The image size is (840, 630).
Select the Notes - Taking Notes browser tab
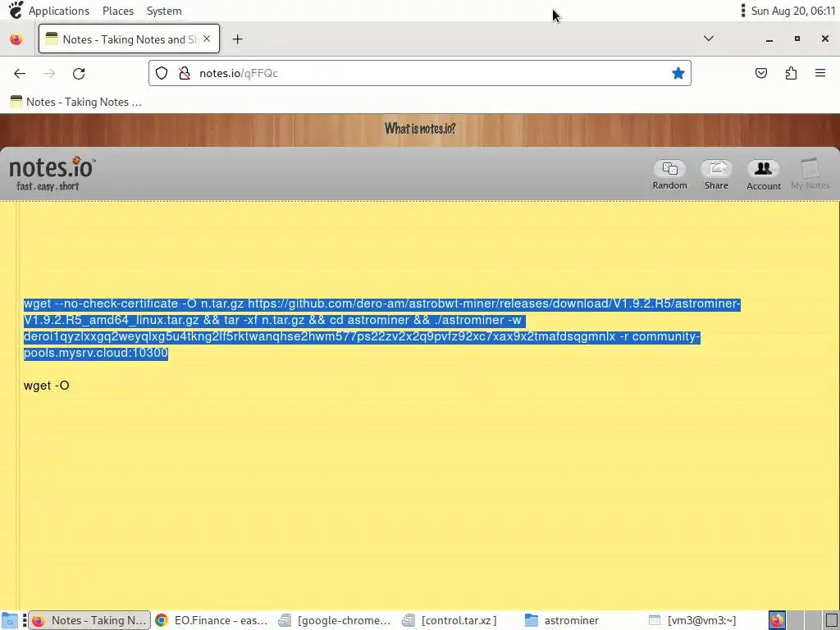(x=129, y=39)
